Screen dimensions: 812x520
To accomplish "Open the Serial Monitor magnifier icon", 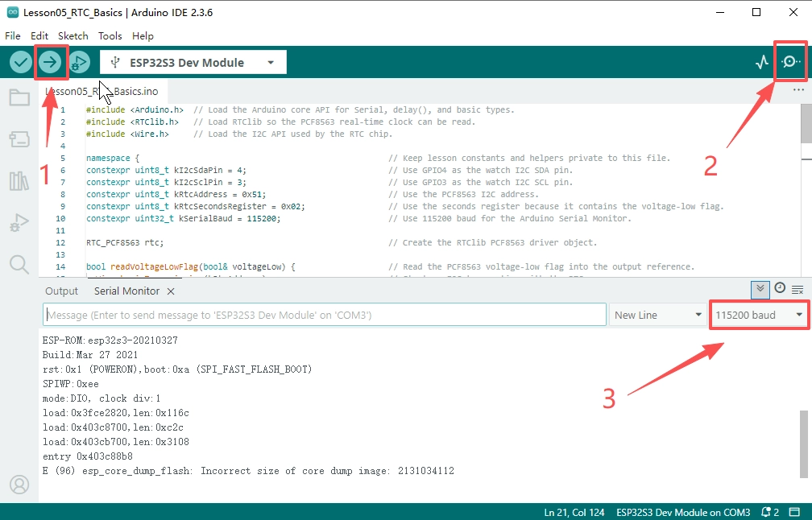I will click(x=791, y=62).
